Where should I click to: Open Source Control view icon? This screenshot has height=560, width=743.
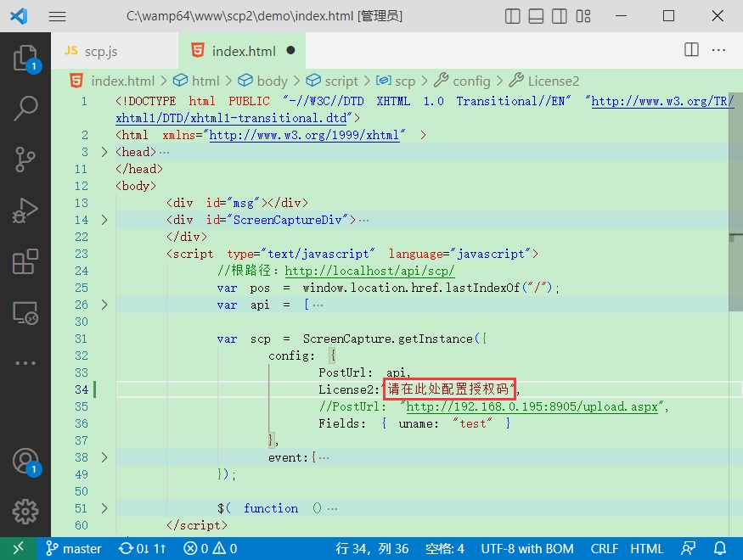25,159
